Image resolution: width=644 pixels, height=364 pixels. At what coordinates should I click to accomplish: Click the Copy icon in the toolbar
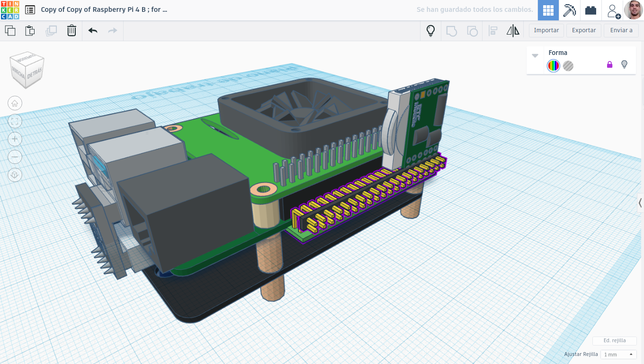pos(10,31)
